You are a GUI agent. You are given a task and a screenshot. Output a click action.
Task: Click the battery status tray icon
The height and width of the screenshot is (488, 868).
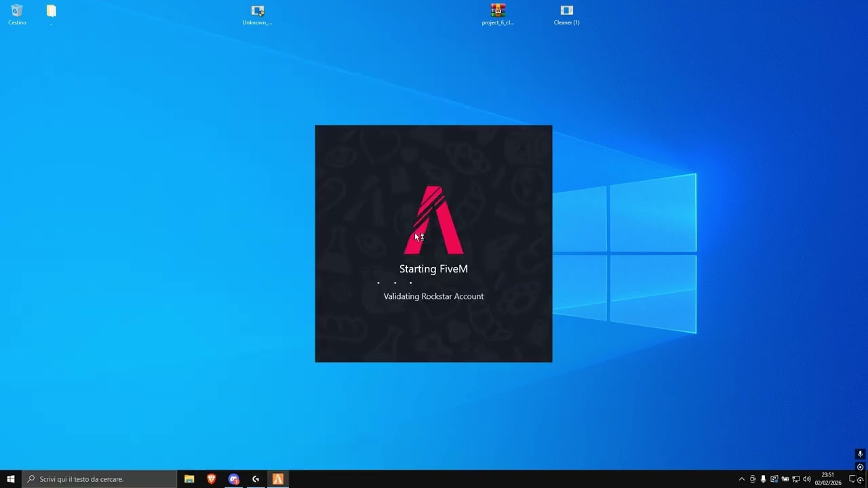coord(785,479)
